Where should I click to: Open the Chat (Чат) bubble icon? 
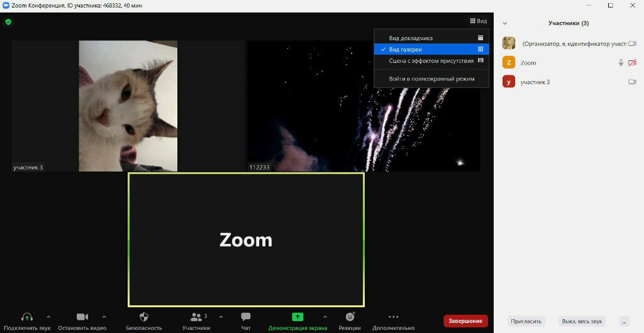pyautogui.click(x=246, y=317)
